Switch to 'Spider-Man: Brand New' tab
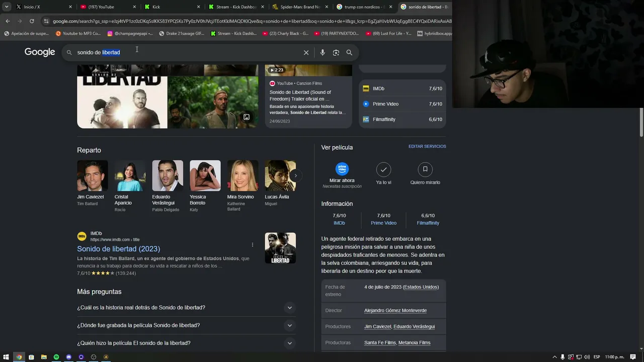Image resolution: width=644 pixels, height=362 pixels. pyautogui.click(x=300, y=7)
